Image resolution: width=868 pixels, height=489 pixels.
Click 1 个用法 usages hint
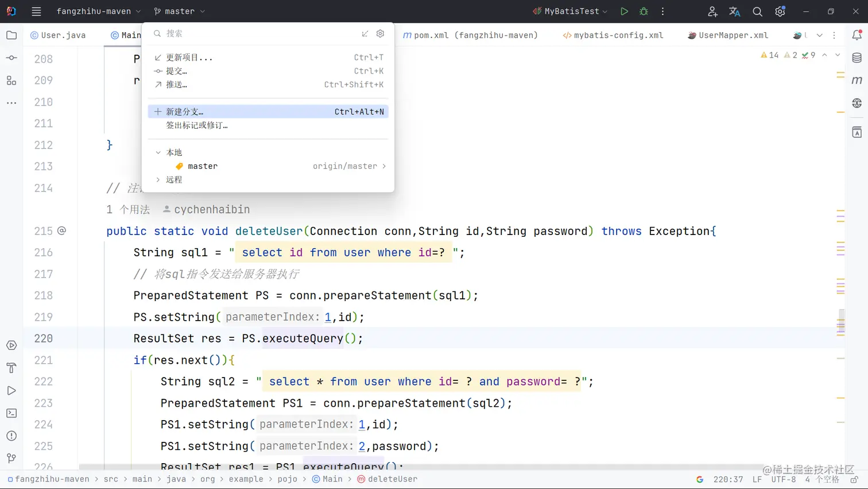pos(127,210)
